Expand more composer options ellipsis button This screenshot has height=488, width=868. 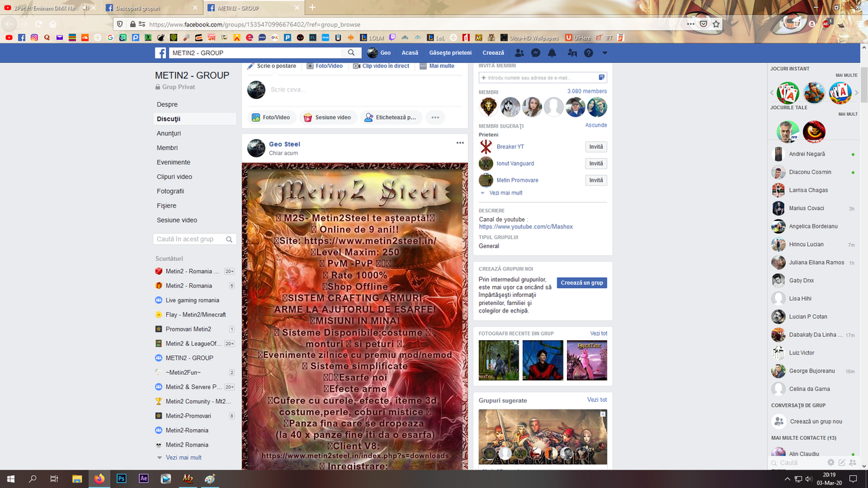(x=435, y=117)
